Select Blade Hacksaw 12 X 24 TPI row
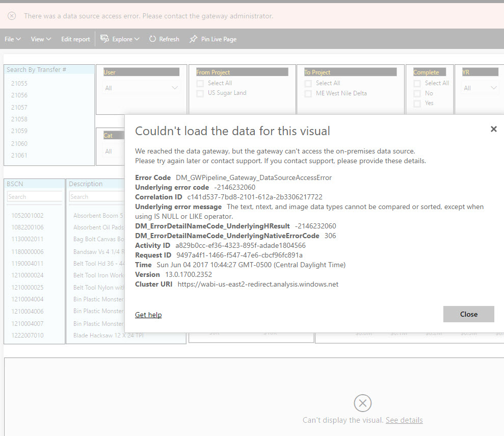Screen dimensions: 504x436 [109, 336]
